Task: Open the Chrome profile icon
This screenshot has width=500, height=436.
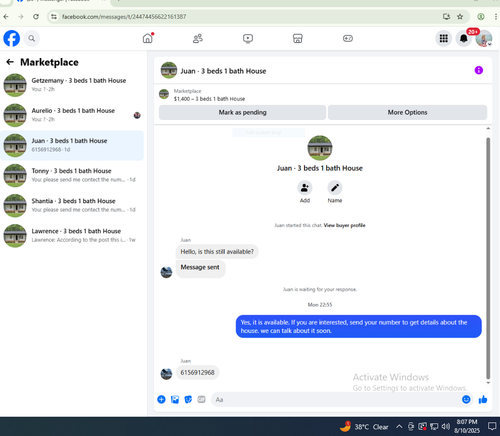Action: coord(481,17)
